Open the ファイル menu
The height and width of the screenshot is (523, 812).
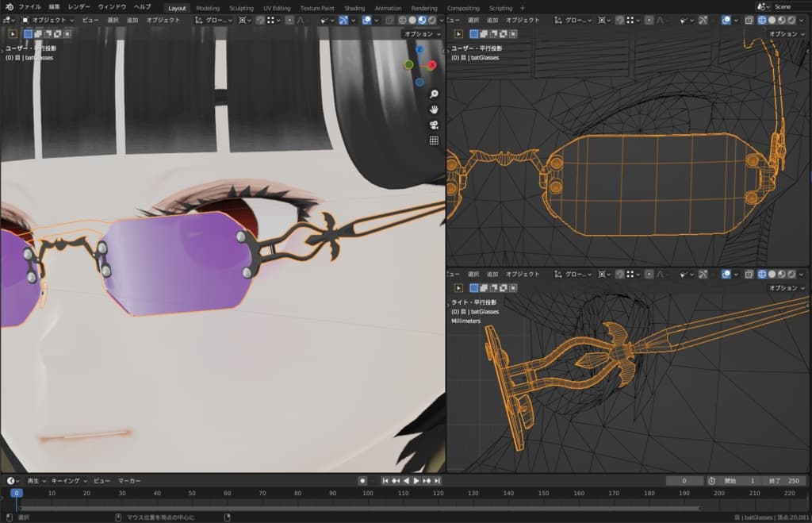click(29, 6)
